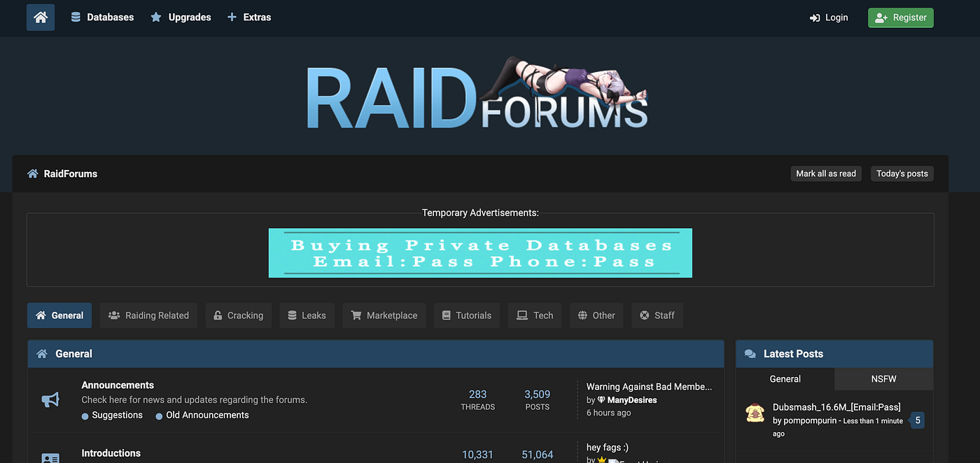The width and height of the screenshot is (980, 463).
Task: Open Today's posts
Action: 902,173
